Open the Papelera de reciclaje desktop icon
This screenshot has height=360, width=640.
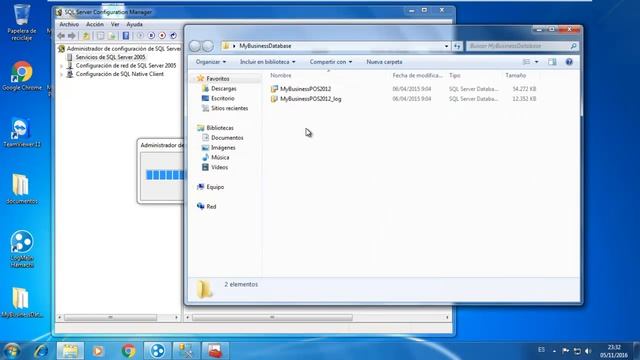click(x=22, y=22)
